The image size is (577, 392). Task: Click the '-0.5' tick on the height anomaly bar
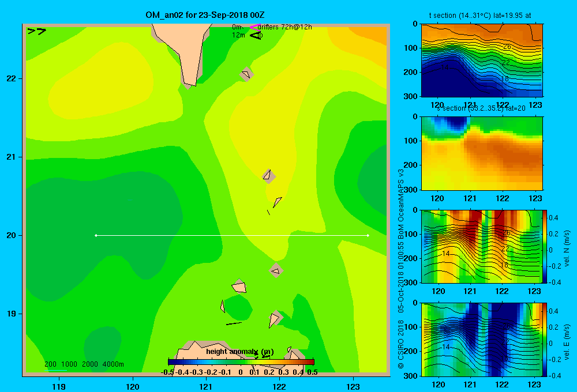click(x=167, y=372)
